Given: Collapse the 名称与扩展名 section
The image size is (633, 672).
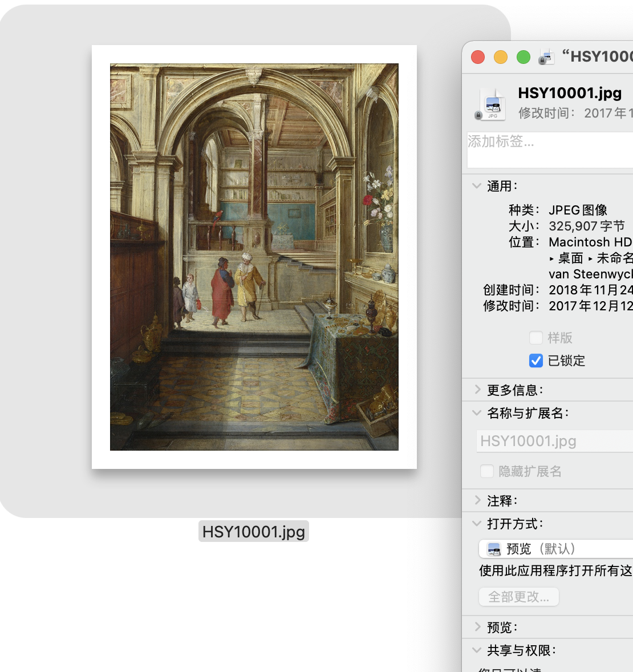Looking at the screenshot, I should [477, 413].
